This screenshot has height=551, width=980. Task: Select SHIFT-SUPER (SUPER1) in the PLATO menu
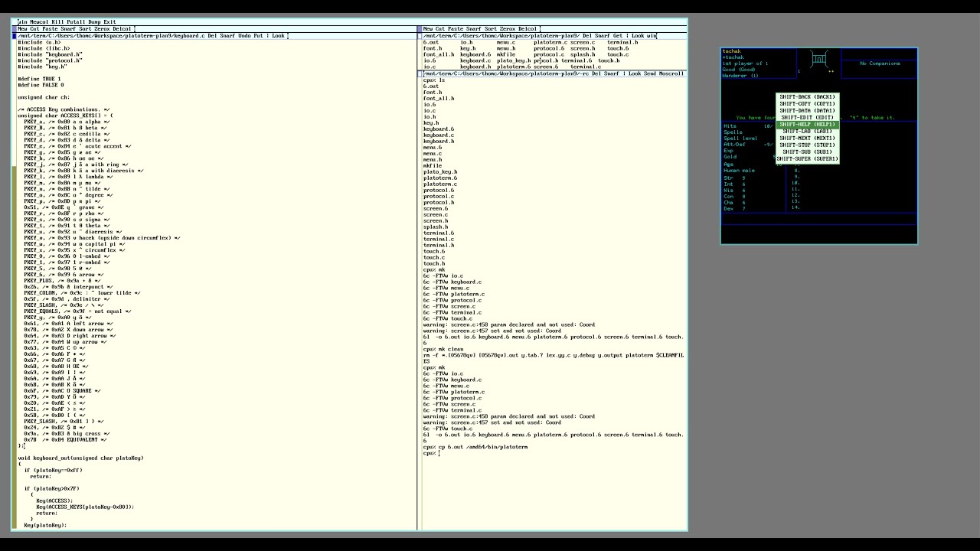808,159
